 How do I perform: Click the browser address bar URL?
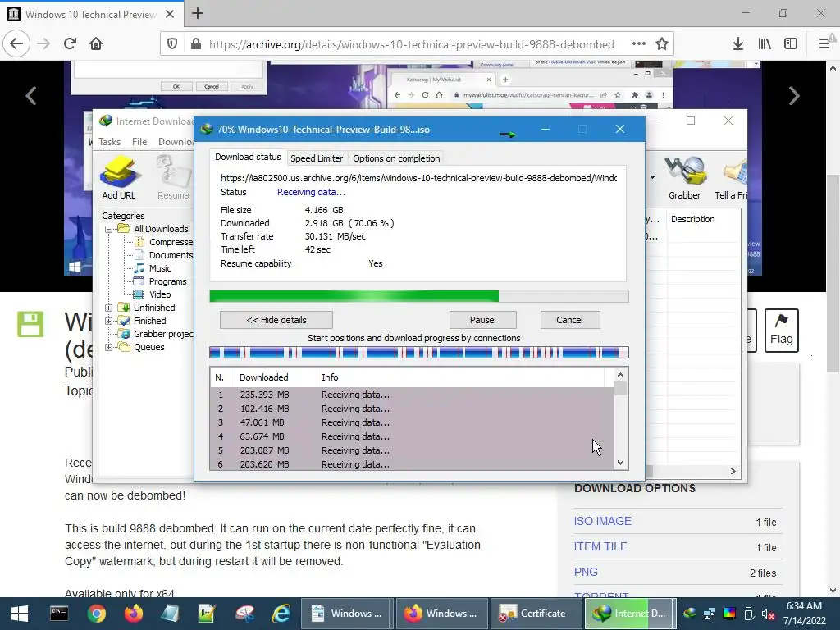point(411,44)
